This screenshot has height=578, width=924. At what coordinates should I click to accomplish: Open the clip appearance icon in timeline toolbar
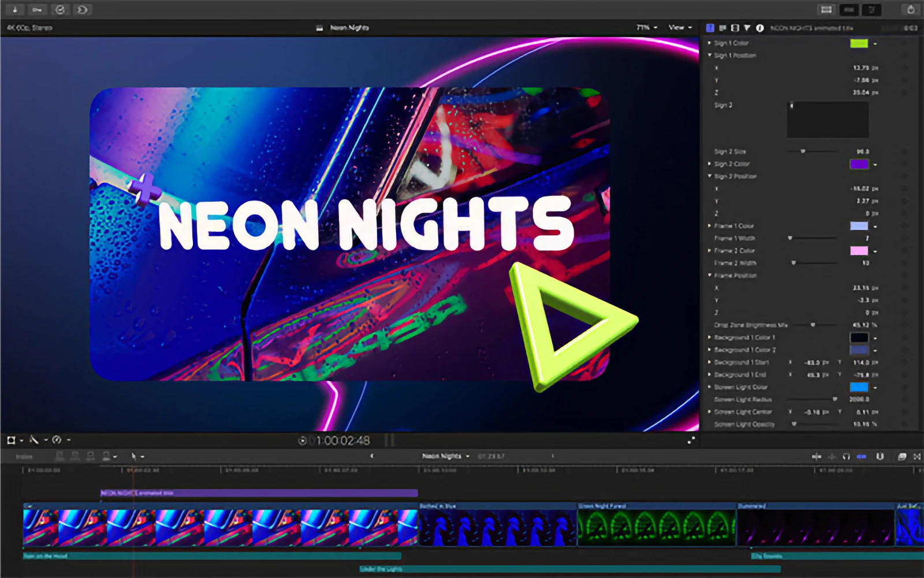click(880, 457)
